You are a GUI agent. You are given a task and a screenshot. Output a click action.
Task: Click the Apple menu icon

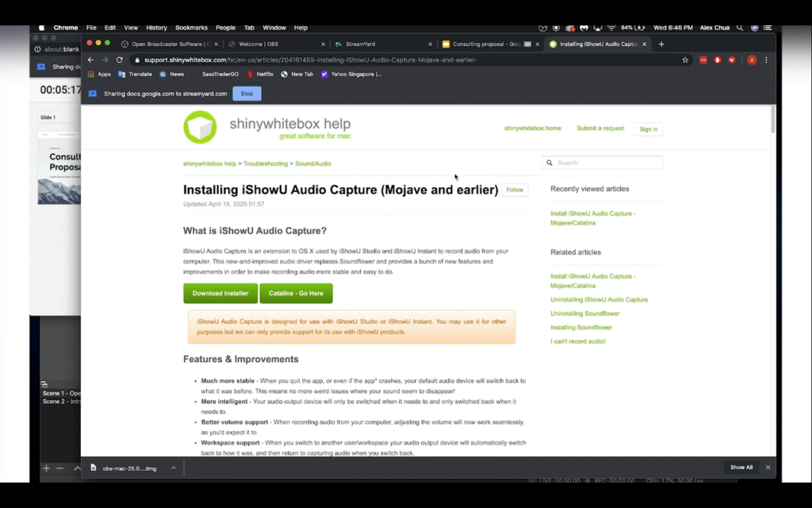coord(41,28)
